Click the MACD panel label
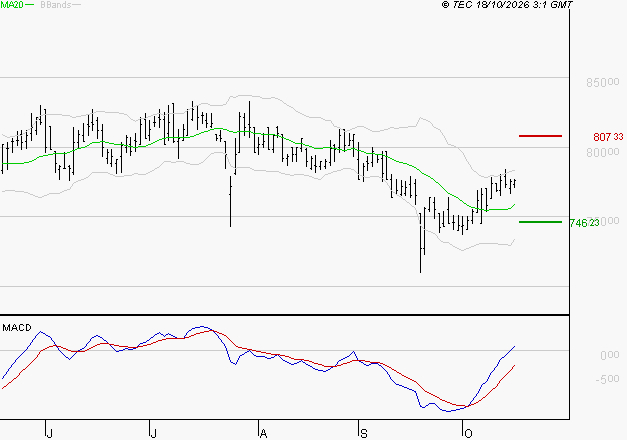627x440 pixels. (17, 328)
